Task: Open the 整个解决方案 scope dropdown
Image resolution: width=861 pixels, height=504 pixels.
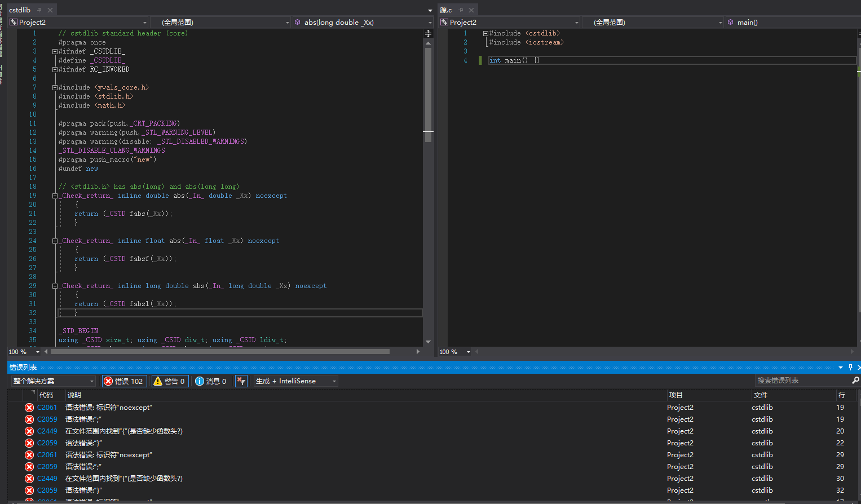Action: pyautogui.click(x=54, y=381)
